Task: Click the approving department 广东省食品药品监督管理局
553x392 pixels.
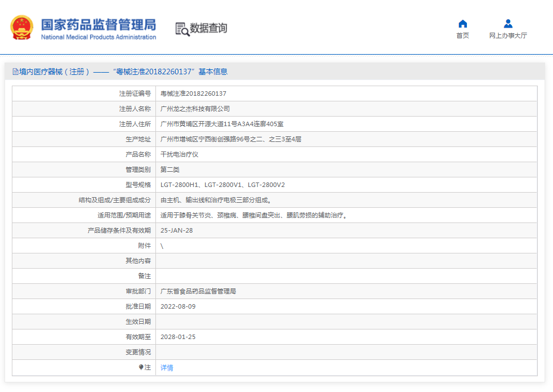Action: click(198, 291)
